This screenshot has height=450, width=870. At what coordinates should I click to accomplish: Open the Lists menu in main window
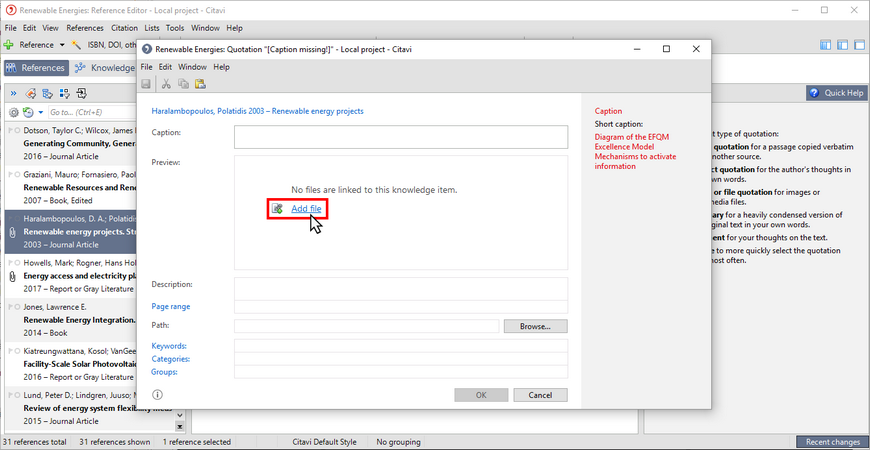point(151,28)
